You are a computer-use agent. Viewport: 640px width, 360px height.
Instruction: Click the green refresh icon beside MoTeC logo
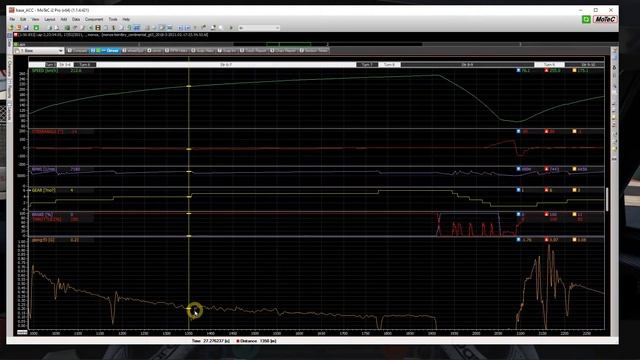coord(586,19)
